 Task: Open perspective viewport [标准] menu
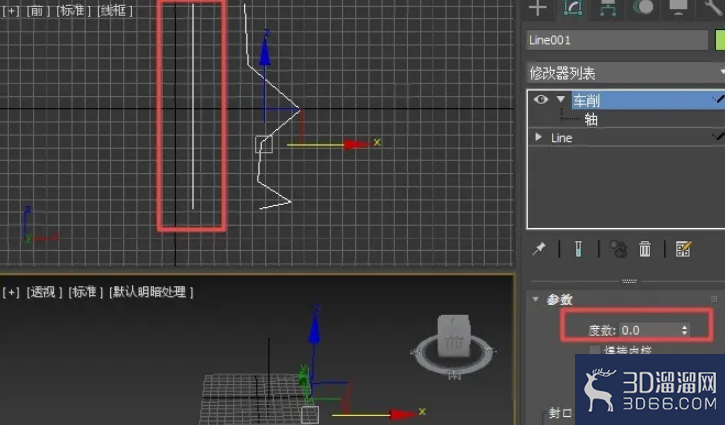coord(86,292)
